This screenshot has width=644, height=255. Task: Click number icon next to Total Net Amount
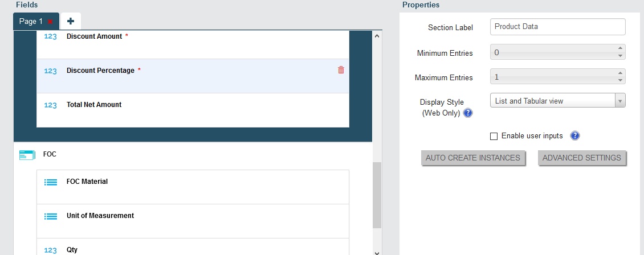[50, 105]
